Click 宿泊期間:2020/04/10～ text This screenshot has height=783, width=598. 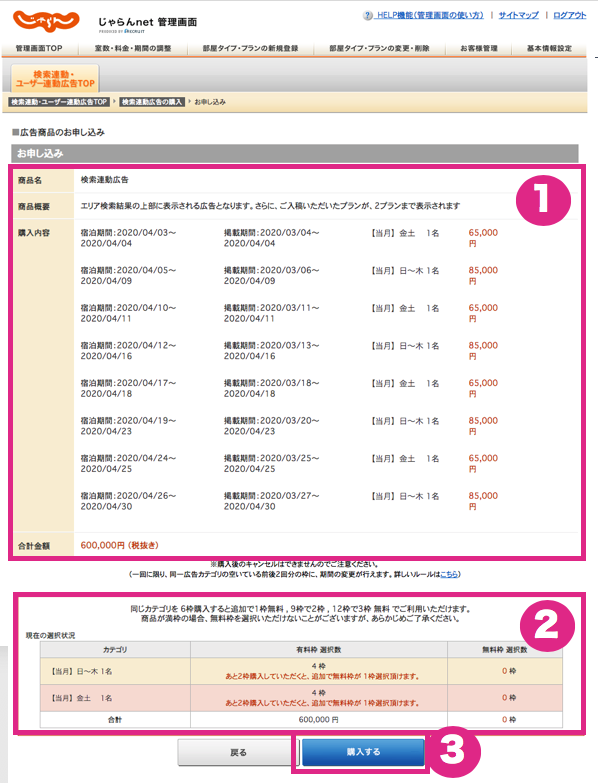128,308
